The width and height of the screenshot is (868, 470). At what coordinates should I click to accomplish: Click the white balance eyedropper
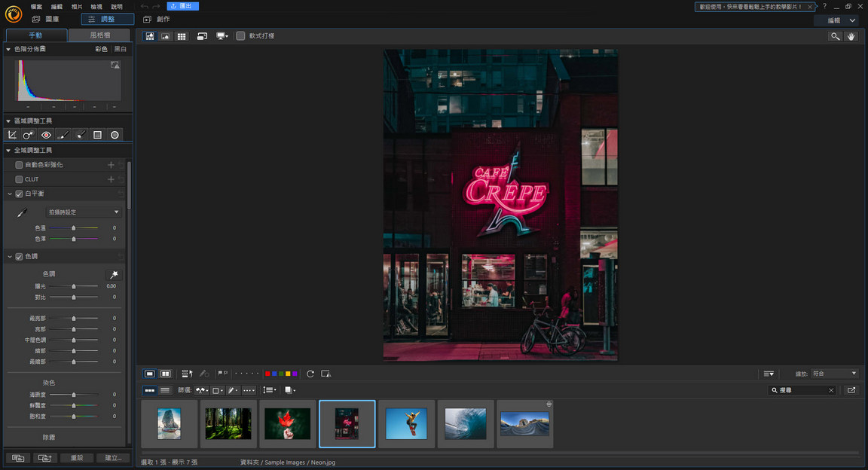coord(20,212)
